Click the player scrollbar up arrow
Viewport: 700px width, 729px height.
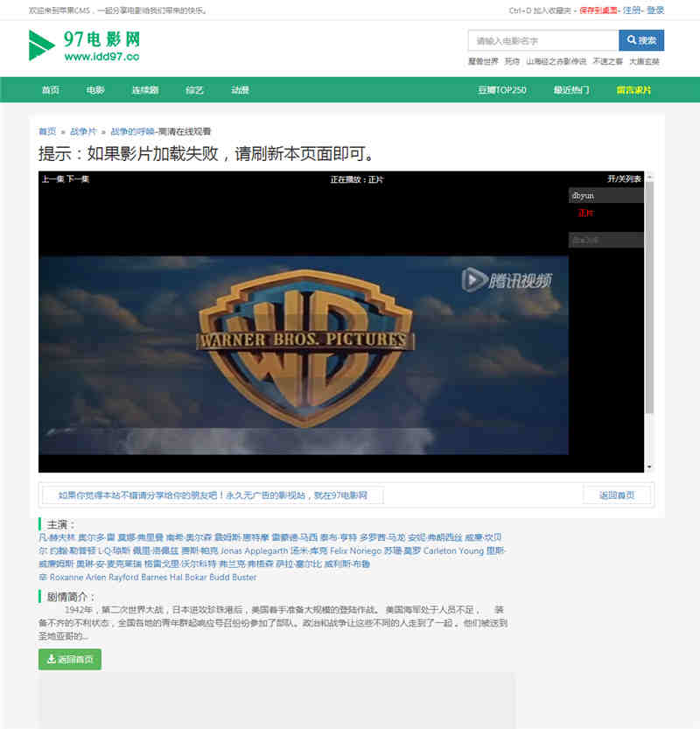click(649, 176)
